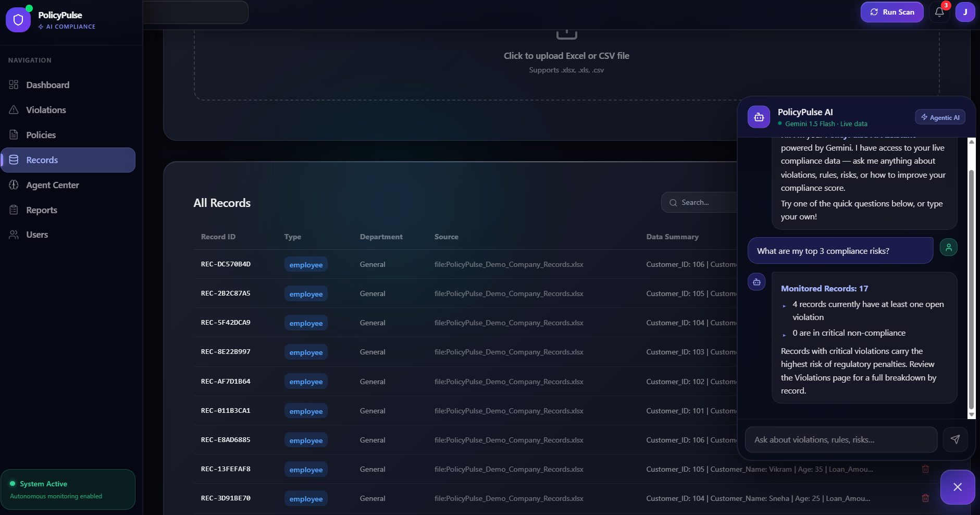This screenshot has width=980, height=515.
Task: Click the Monitored Records: 17 heading
Action: (x=824, y=288)
